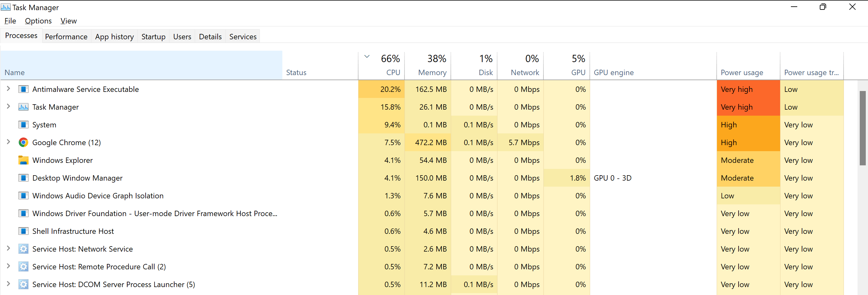The image size is (868, 295).
Task: Click the Antimalware Service Executable process icon
Action: pyautogui.click(x=23, y=89)
